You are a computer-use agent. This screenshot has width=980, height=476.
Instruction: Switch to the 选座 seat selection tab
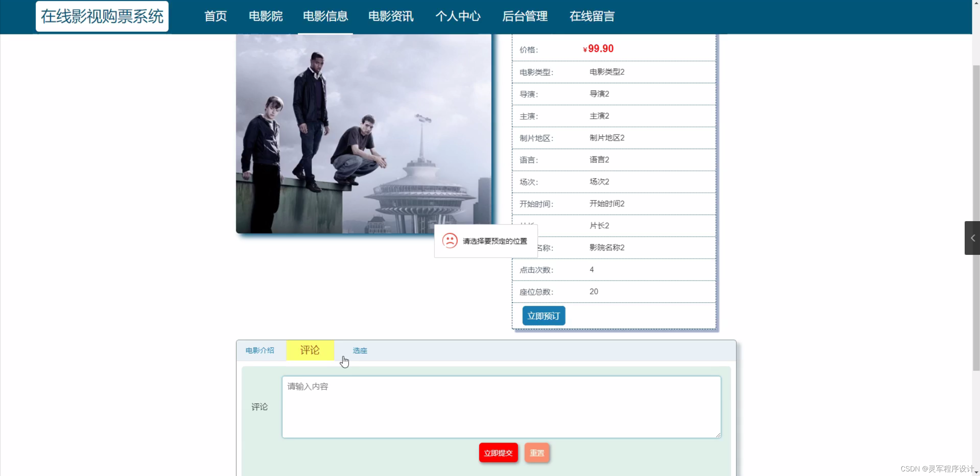359,350
